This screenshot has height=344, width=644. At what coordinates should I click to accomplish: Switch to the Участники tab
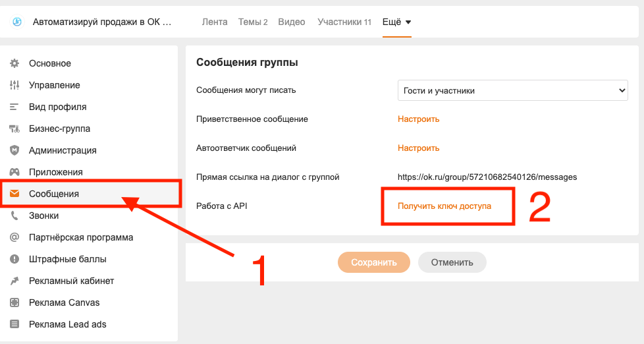coord(344,22)
